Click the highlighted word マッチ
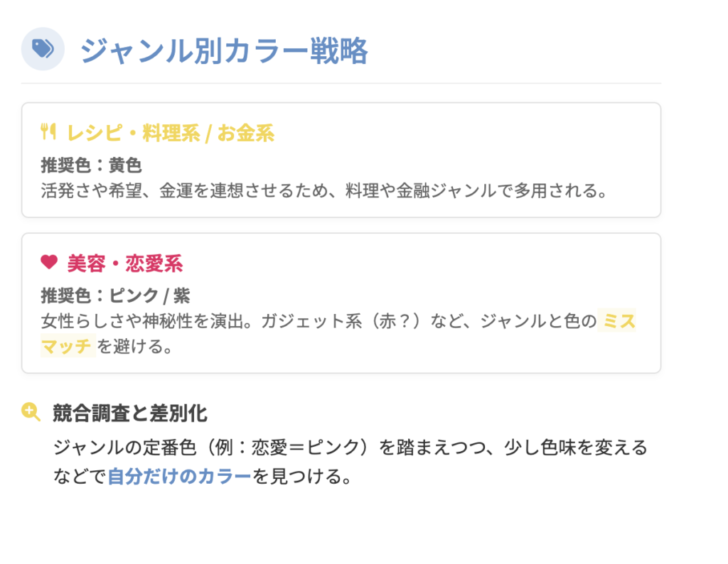The width and height of the screenshot is (728, 564). pyautogui.click(x=67, y=347)
